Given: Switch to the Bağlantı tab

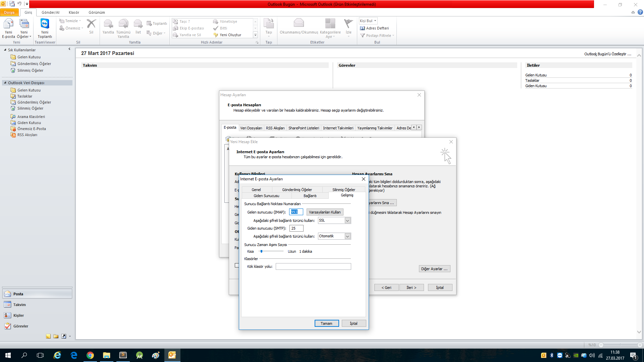Looking at the screenshot, I should 310,196.
